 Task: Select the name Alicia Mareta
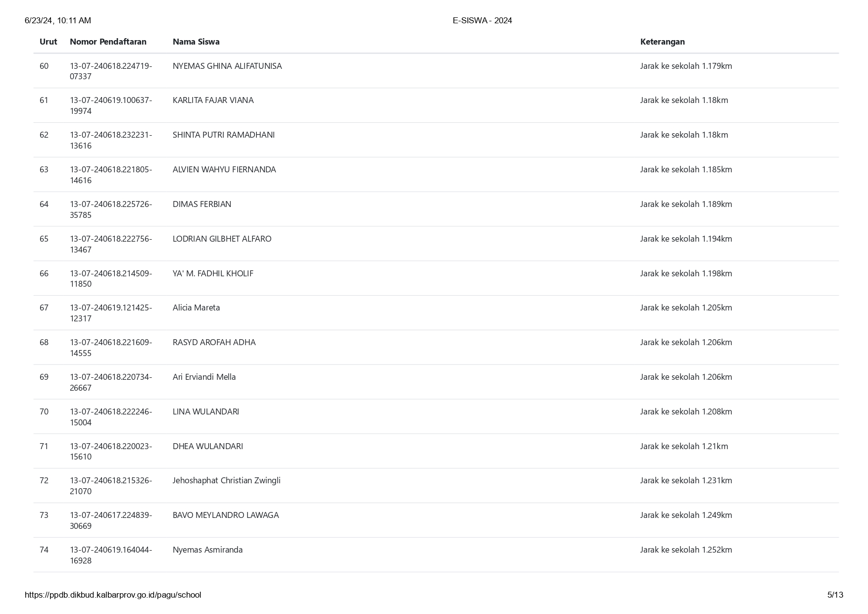(196, 307)
